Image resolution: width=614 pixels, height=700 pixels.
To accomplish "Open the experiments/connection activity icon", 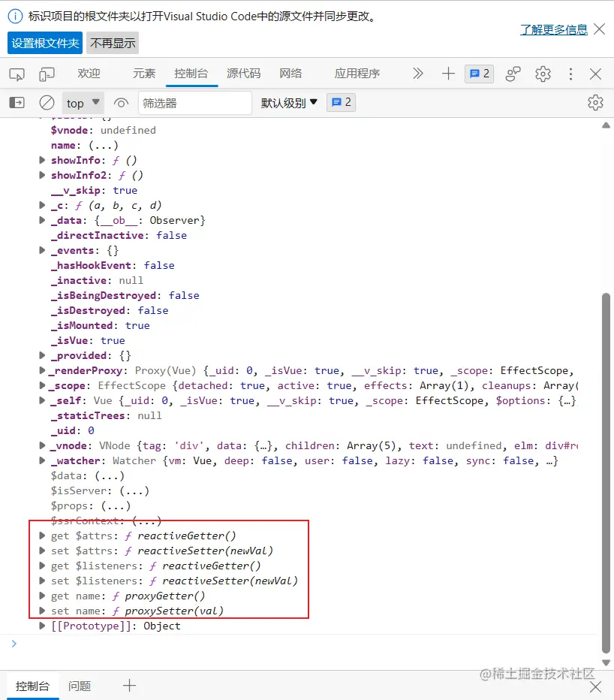I will coord(513,74).
